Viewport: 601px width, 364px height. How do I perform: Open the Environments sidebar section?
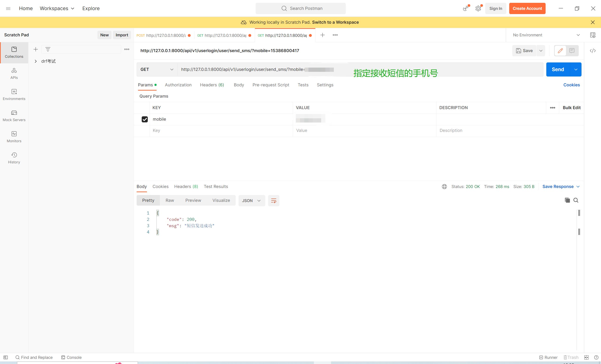pyautogui.click(x=14, y=94)
